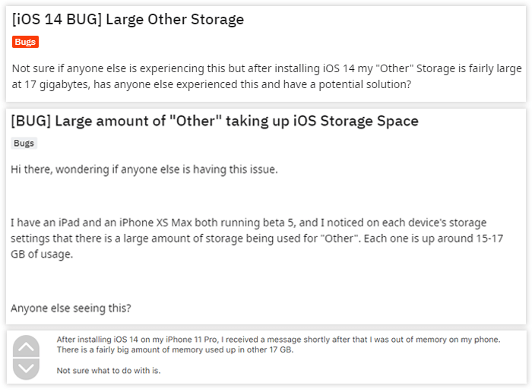532x392 pixels.
Task: Click the line starting 'I have an iPad'
Action: point(249,223)
